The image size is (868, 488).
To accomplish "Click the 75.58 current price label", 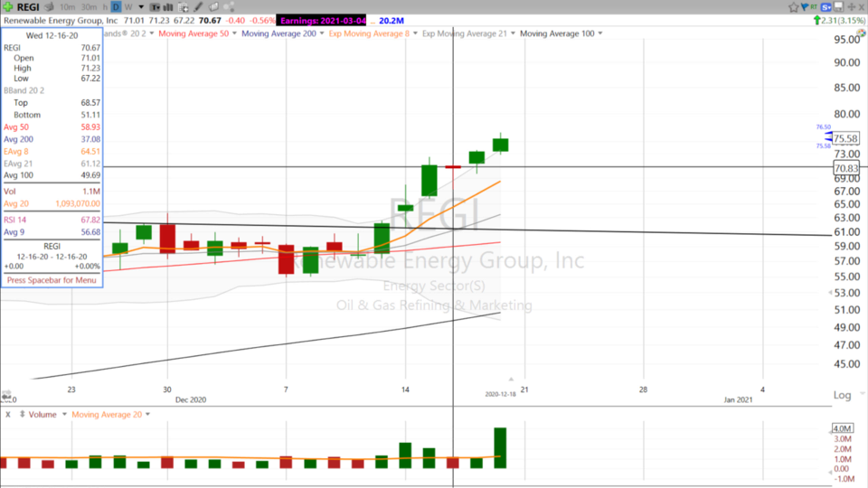I will coord(846,138).
